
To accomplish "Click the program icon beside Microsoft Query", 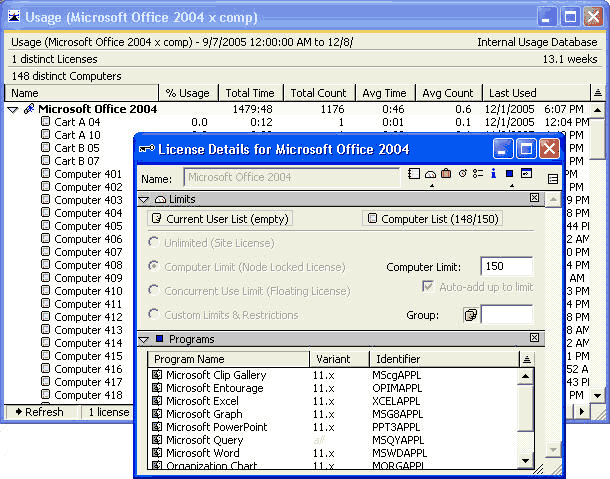I will pyautogui.click(x=157, y=440).
